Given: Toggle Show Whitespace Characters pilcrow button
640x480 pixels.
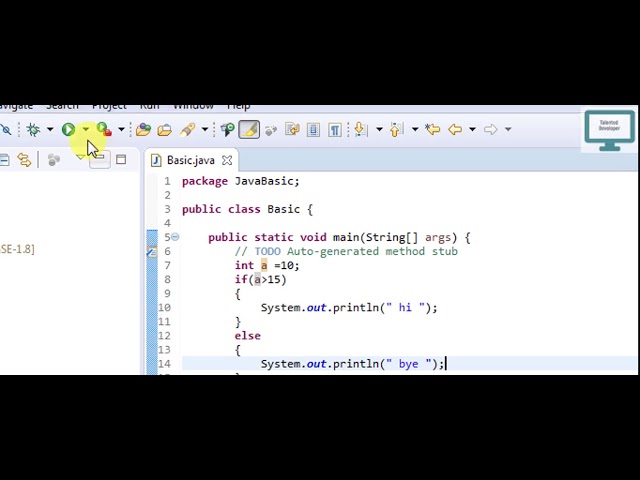Looking at the screenshot, I should coord(335,130).
